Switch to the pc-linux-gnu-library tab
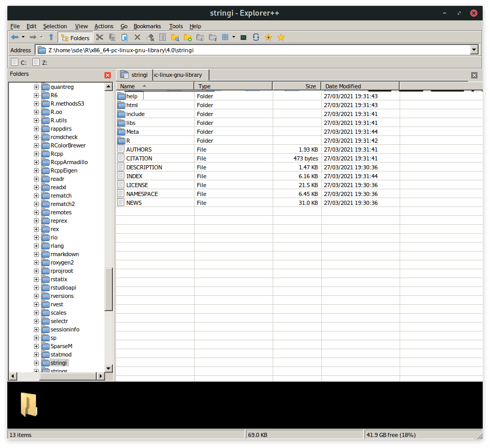 pyautogui.click(x=181, y=75)
